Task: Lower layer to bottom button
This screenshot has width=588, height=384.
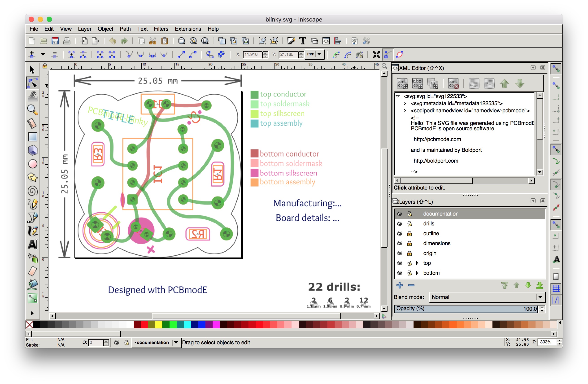Action: pyautogui.click(x=540, y=285)
